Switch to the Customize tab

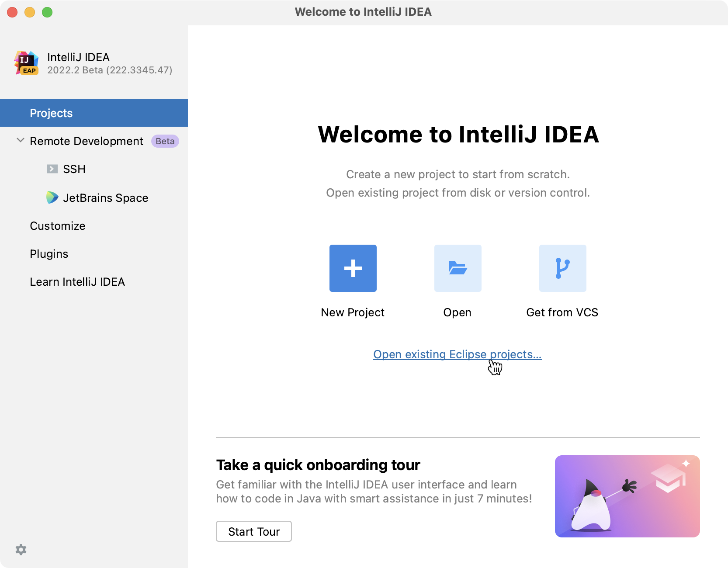tap(58, 226)
